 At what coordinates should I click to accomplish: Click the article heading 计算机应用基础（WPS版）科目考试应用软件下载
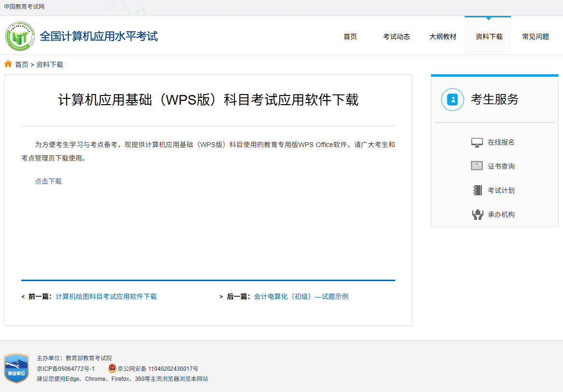(208, 100)
